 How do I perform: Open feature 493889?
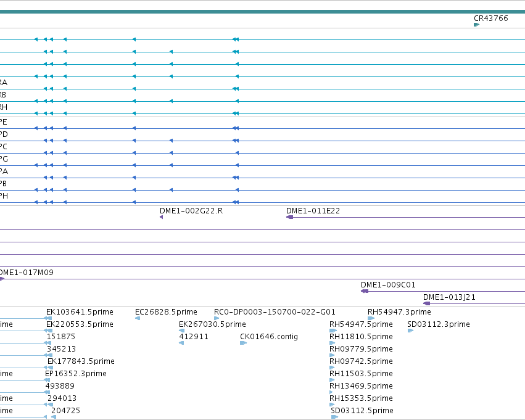click(60, 386)
